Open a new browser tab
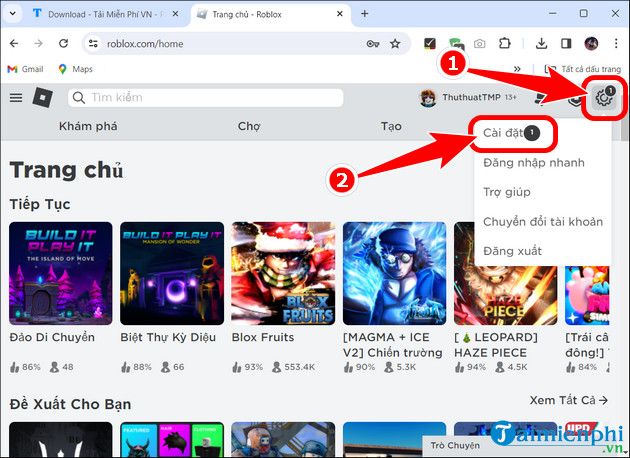Screen dimensions: 630x458 (x=364, y=14)
